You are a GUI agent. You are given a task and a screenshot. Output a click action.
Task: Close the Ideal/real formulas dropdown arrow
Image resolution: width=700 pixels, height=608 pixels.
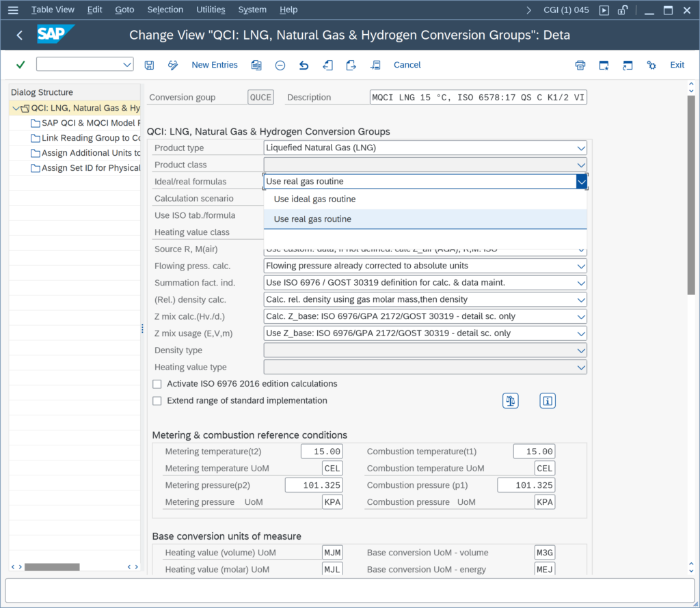[x=581, y=182]
